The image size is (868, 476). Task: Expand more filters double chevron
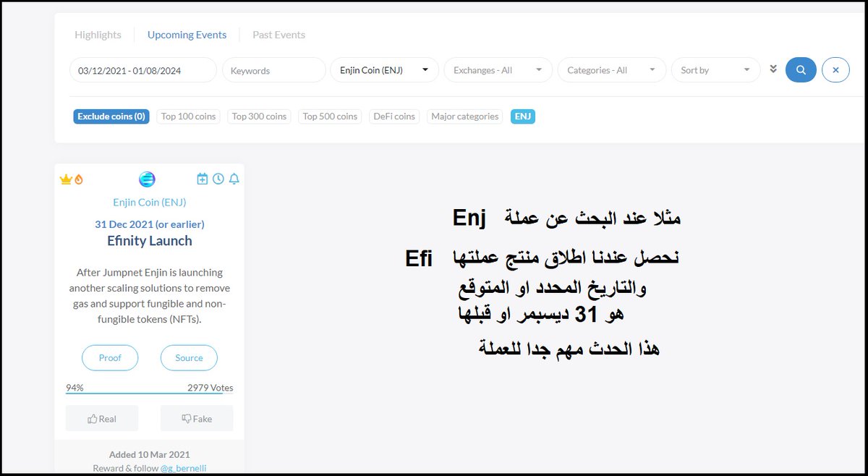click(x=773, y=69)
